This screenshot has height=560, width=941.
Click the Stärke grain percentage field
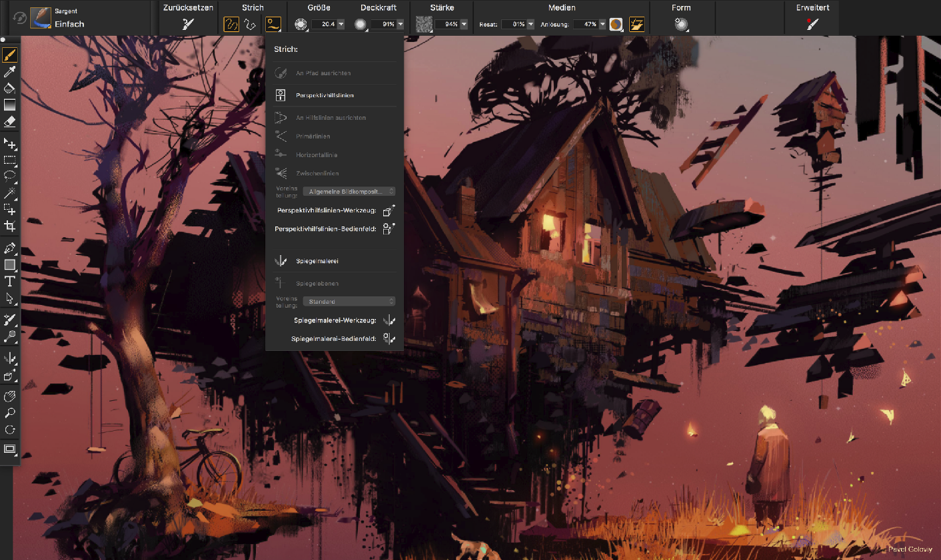(447, 24)
